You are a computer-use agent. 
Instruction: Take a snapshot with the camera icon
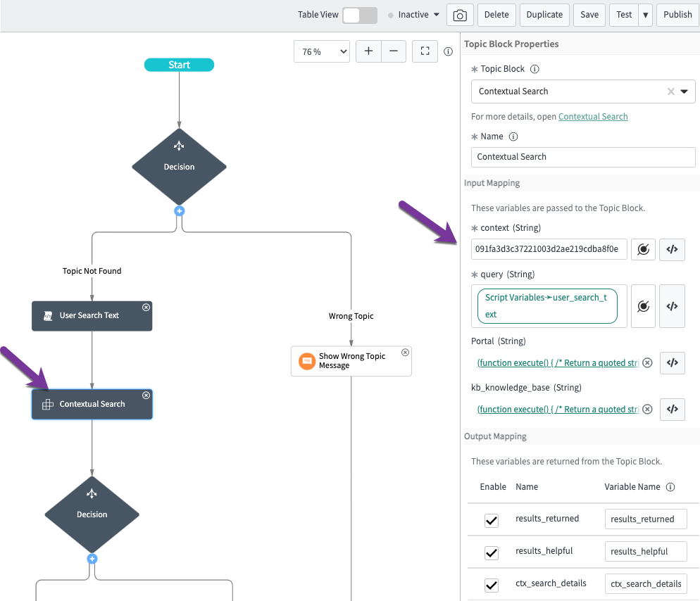tap(461, 15)
